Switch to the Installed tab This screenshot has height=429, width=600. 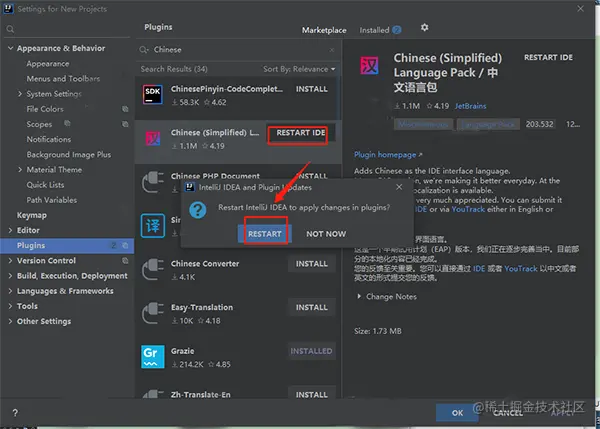point(380,30)
